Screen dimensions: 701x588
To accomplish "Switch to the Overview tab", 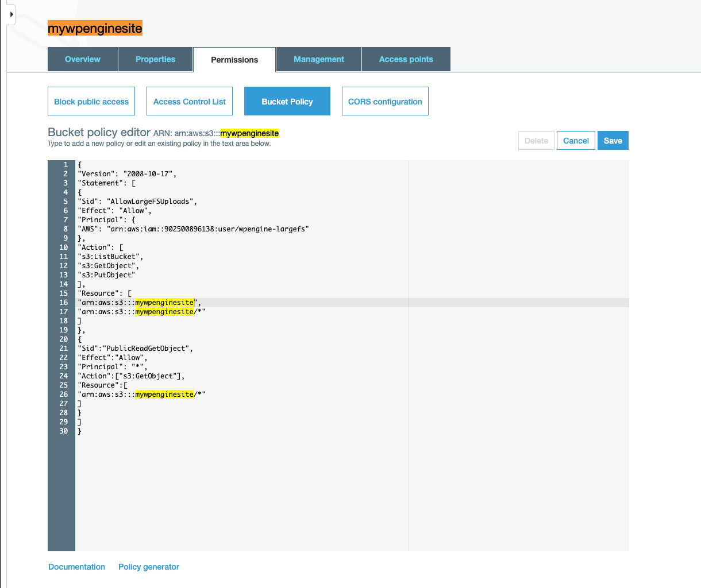I will [x=82, y=59].
